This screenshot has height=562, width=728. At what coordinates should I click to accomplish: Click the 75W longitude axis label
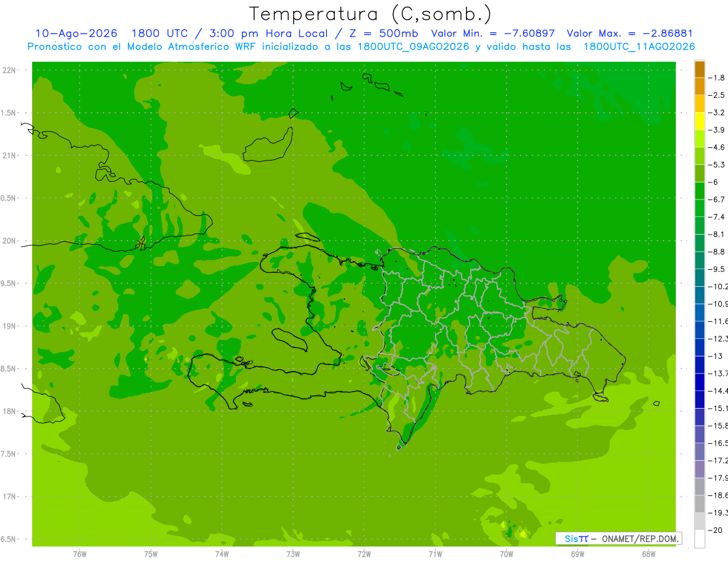tap(151, 554)
